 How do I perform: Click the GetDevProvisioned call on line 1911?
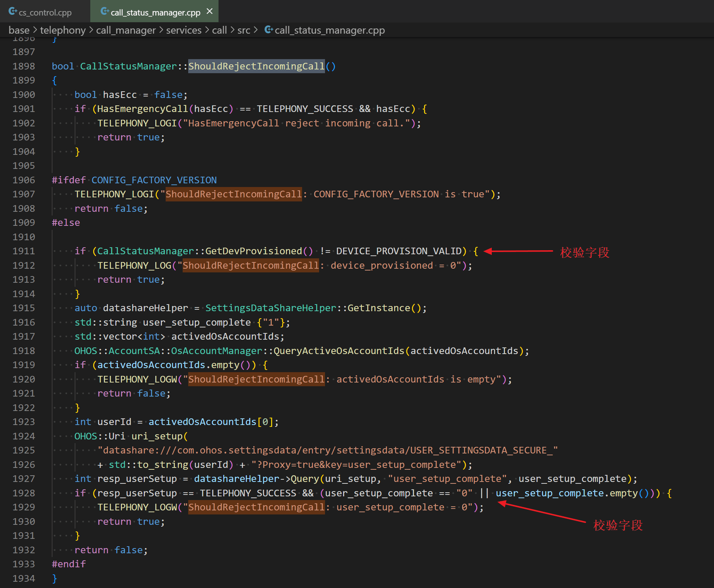(x=254, y=251)
